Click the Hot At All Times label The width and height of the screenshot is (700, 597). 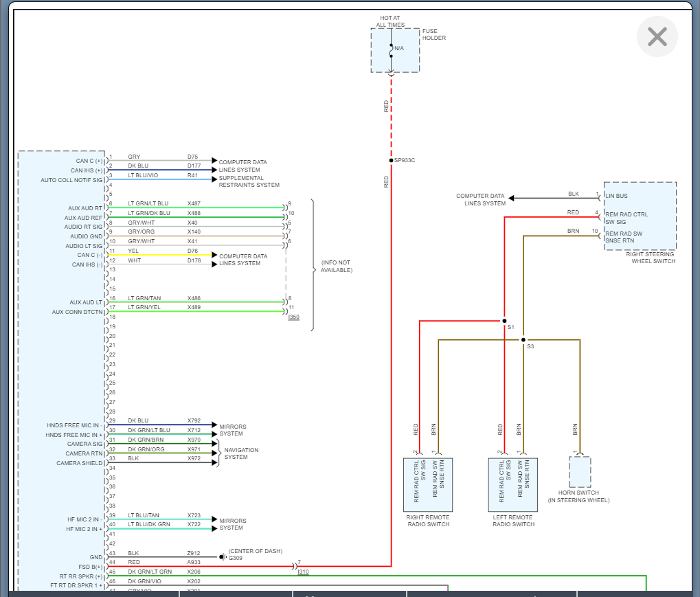tap(390, 21)
